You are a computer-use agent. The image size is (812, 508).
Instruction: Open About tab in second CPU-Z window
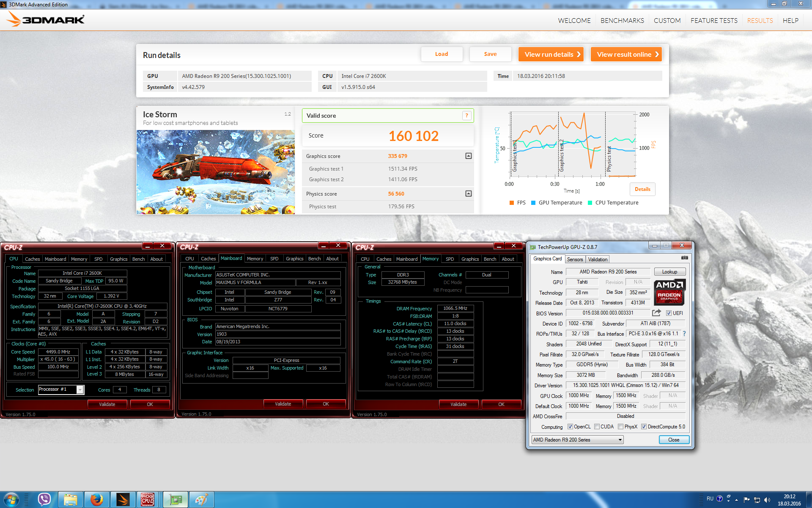point(332,259)
